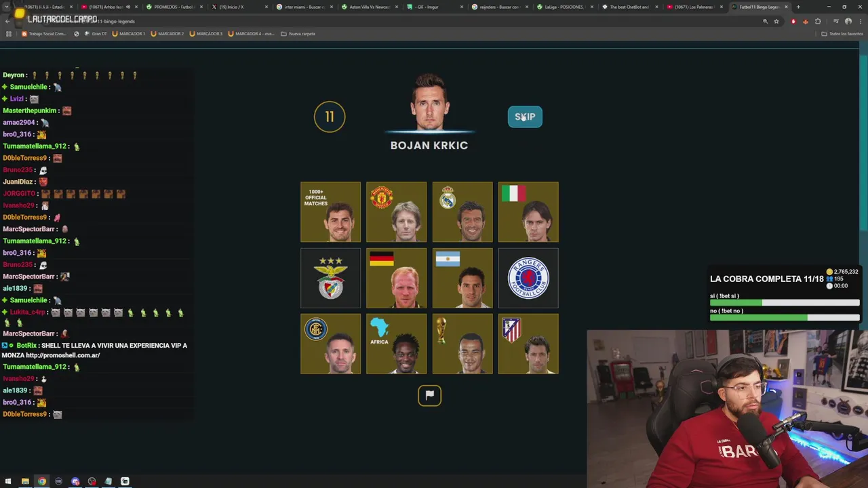Open the Todos los favoritos bookmarks folder

point(842,33)
